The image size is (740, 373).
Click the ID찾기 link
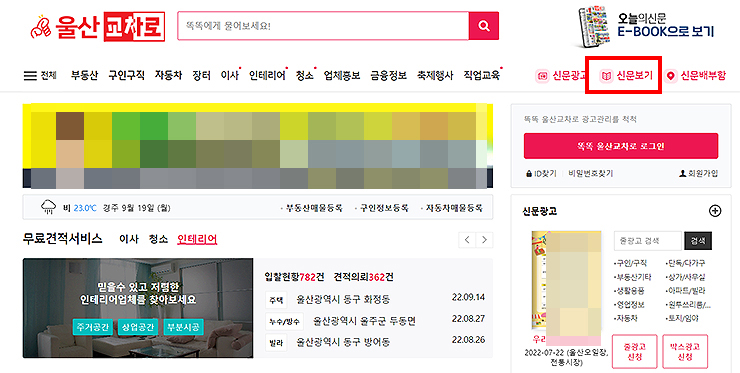545,174
